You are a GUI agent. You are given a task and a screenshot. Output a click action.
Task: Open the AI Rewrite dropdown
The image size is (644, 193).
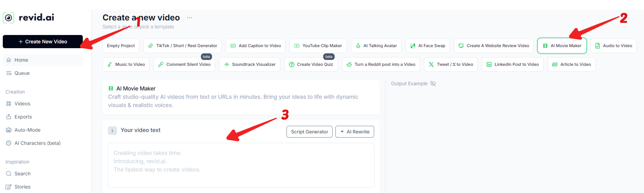coord(355,132)
